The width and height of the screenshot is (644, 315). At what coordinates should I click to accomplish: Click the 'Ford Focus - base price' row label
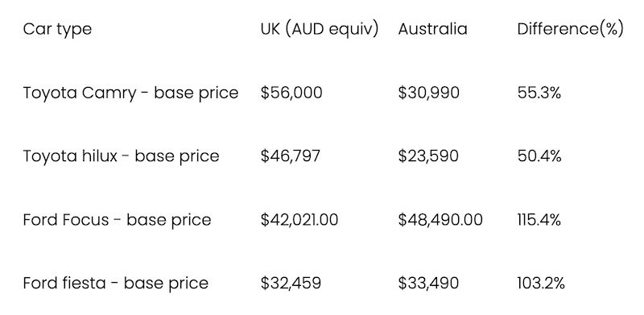click(117, 220)
